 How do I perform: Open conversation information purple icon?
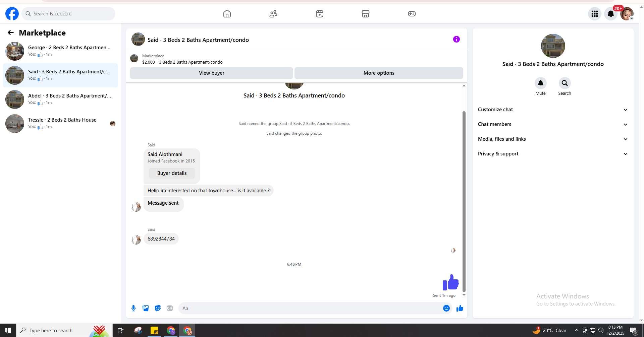click(x=456, y=39)
